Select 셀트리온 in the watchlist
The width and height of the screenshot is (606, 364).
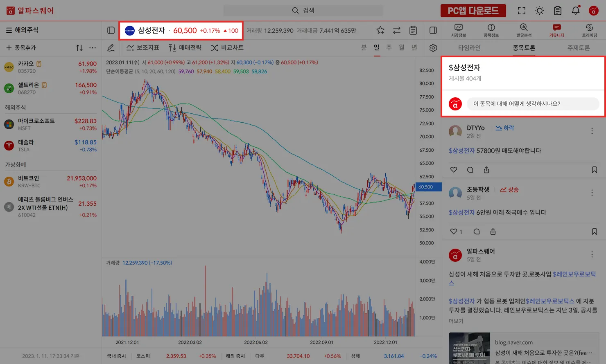[x=51, y=88]
